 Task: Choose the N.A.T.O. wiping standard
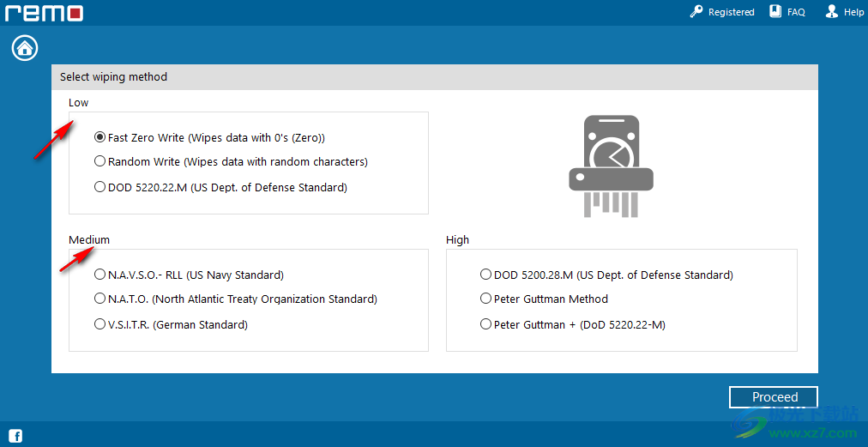[236, 299]
